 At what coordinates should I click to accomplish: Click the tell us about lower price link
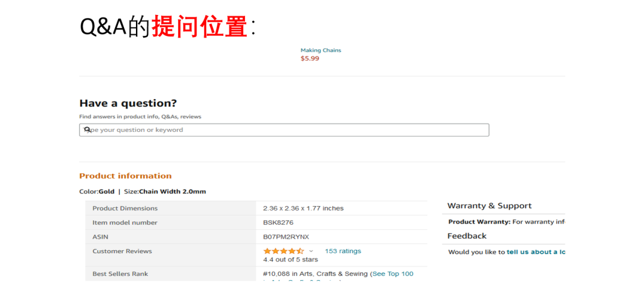click(535, 252)
